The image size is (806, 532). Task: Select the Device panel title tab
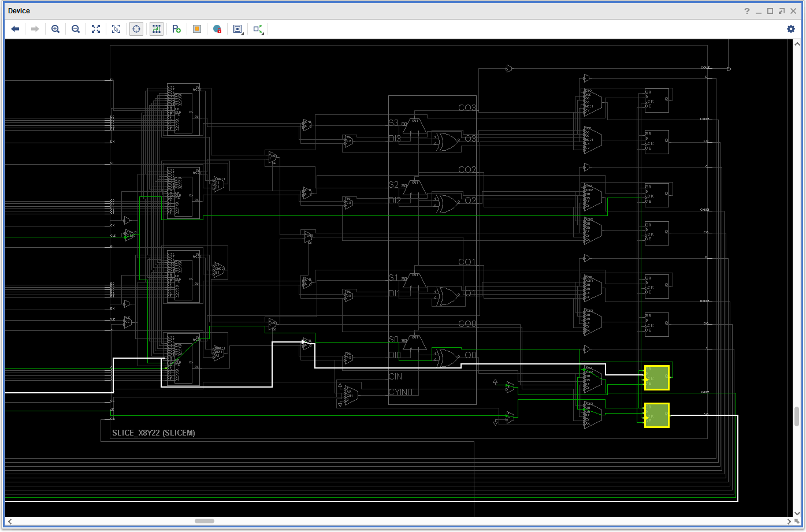click(19, 11)
